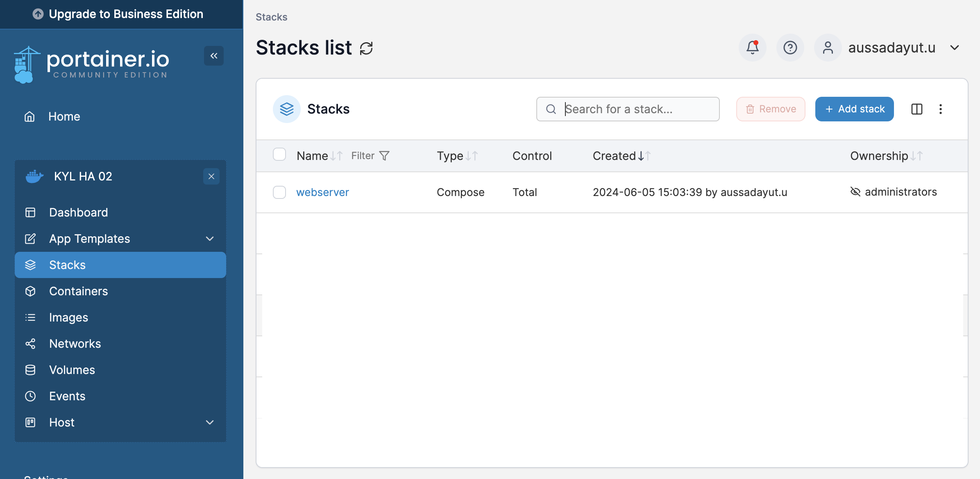Refresh the Stacks list with reload icon
980x479 pixels.
pos(366,48)
